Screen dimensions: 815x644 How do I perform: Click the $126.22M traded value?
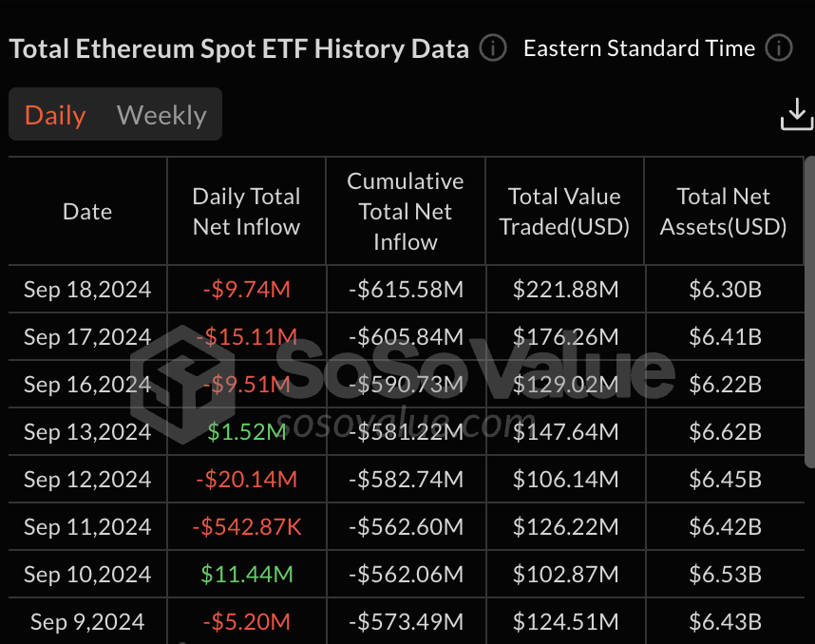565,527
